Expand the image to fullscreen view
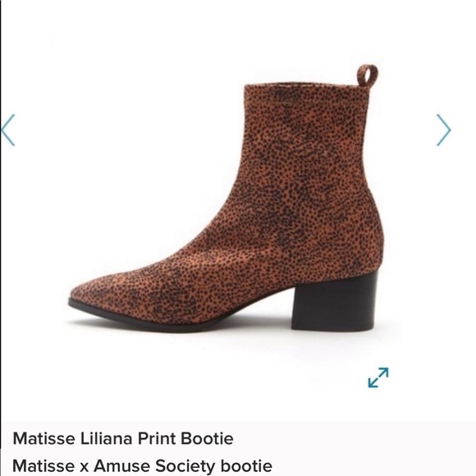Image resolution: width=476 pixels, height=476 pixels. pyautogui.click(x=378, y=378)
